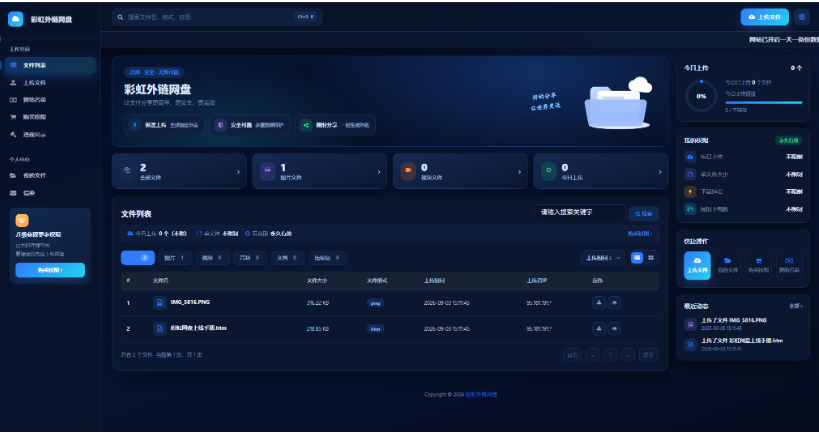
Task: Open 上传文件 in the sidebar
Action: click(x=50, y=83)
